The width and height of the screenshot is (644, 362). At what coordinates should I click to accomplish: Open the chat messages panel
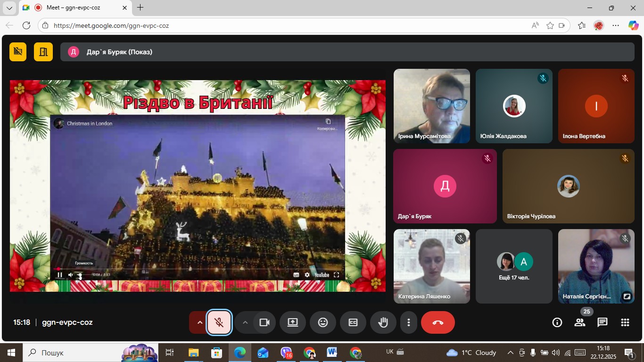tap(602, 322)
